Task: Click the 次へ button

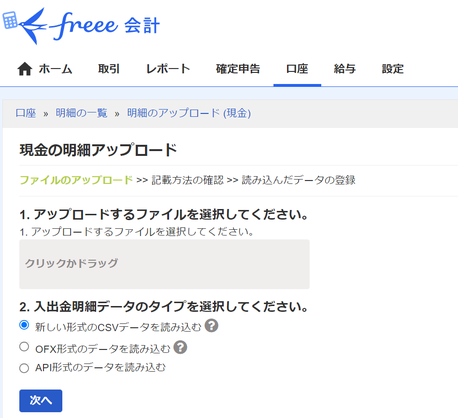Action: pyautogui.click(x=41, y=400)
